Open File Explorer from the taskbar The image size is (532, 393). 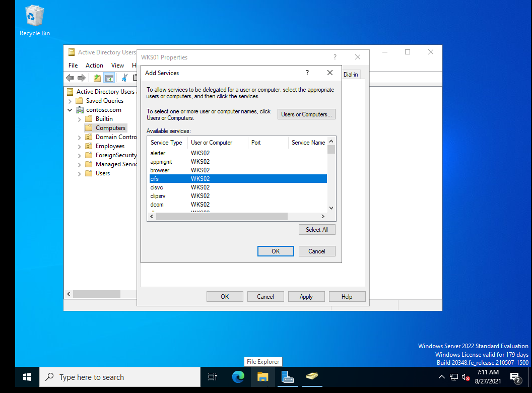(x=262, y=377)
